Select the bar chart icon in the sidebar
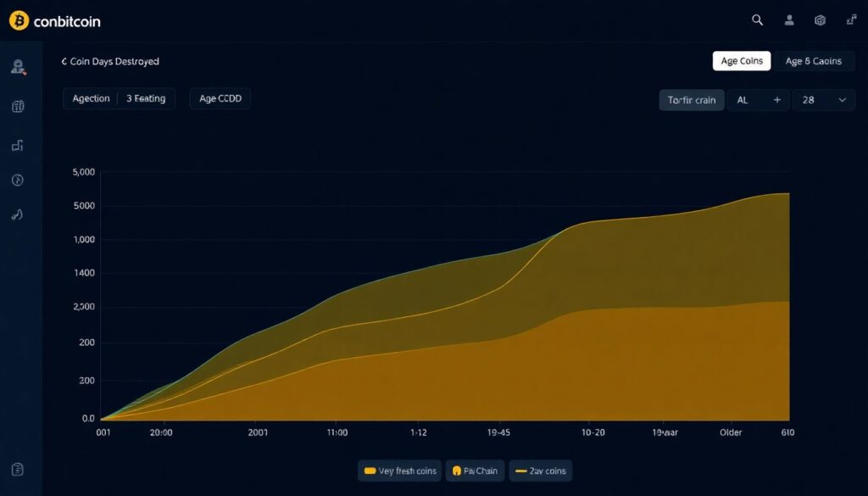 (17, 145)
